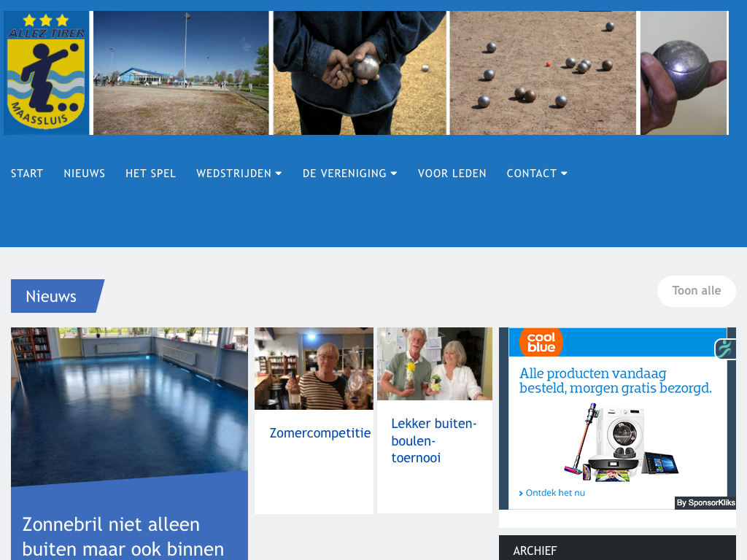
Task: Expand the WEDSTRIJDEN dropdown arrow
Action: (279, 174)
